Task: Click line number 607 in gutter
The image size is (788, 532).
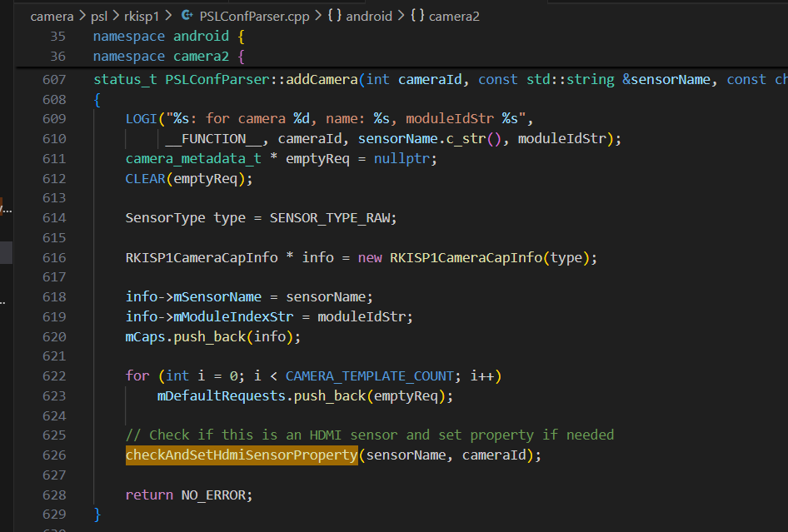Action: (x=54, y=79)
